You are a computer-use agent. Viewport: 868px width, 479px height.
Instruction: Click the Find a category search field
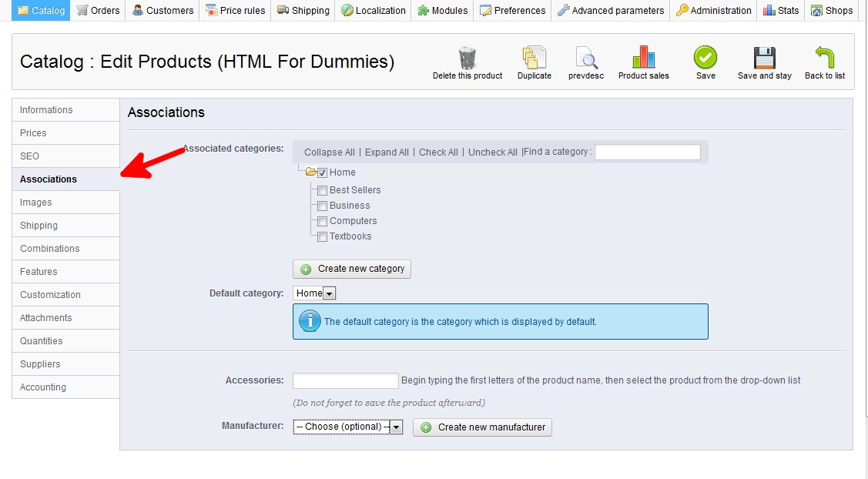click(x=647, y=152)
